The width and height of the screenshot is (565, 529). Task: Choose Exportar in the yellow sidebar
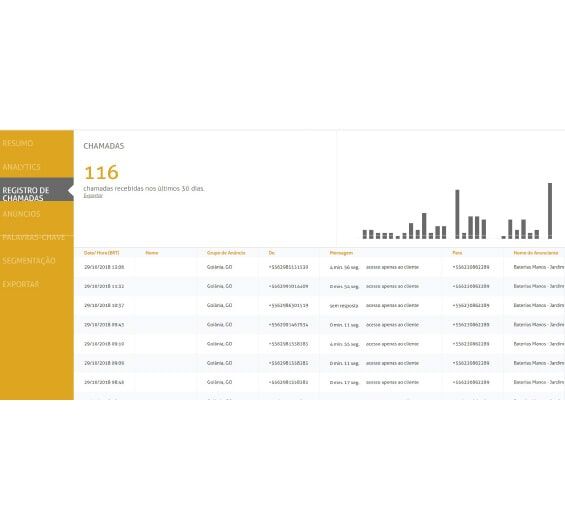(x=21, y=284)
